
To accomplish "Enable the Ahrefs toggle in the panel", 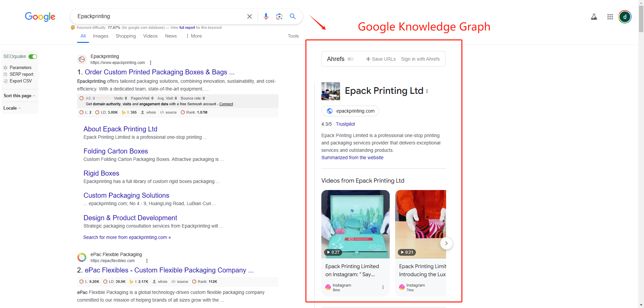I will [351, 59].
